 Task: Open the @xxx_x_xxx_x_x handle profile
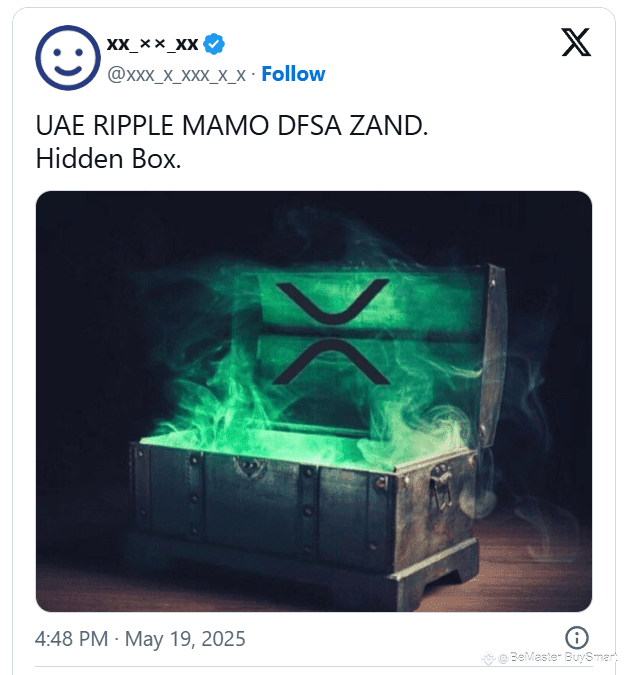point(176,75)
